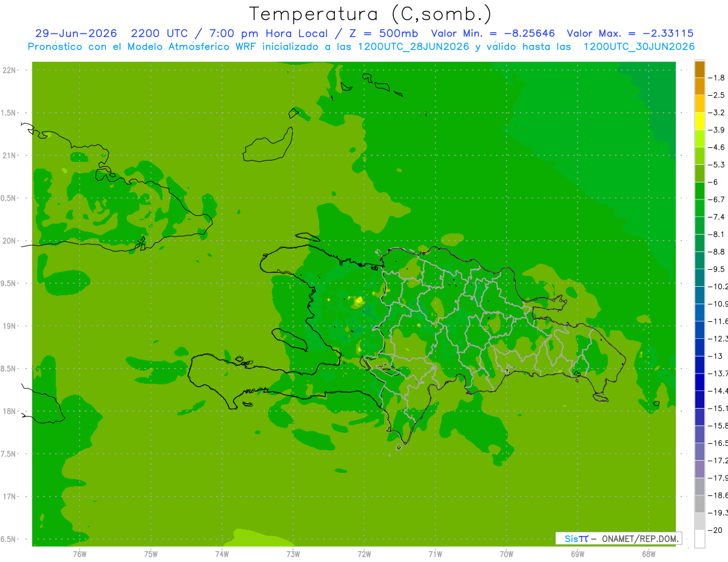Click the -1.8 colorbar value

[717, 78]
